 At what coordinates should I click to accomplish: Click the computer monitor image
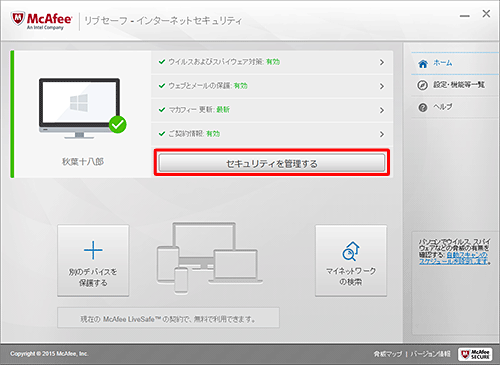click(79, 108)
